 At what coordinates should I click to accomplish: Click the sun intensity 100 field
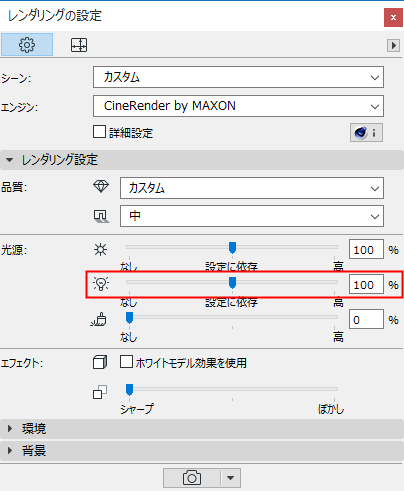point(366,249)
